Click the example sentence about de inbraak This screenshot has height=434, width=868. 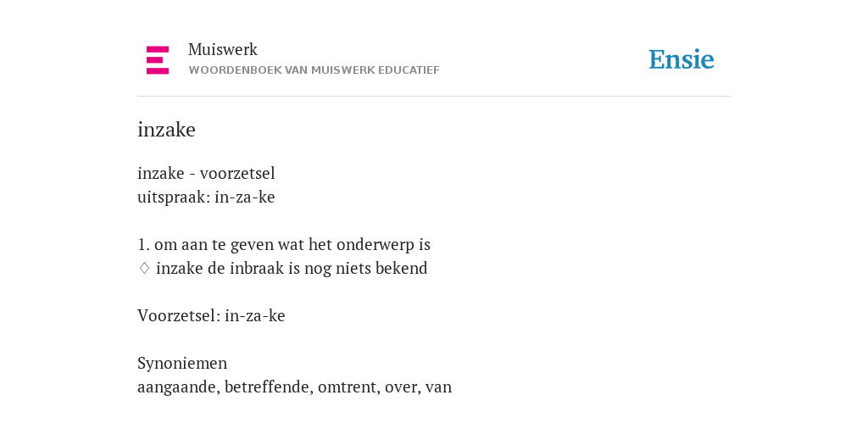292,269
